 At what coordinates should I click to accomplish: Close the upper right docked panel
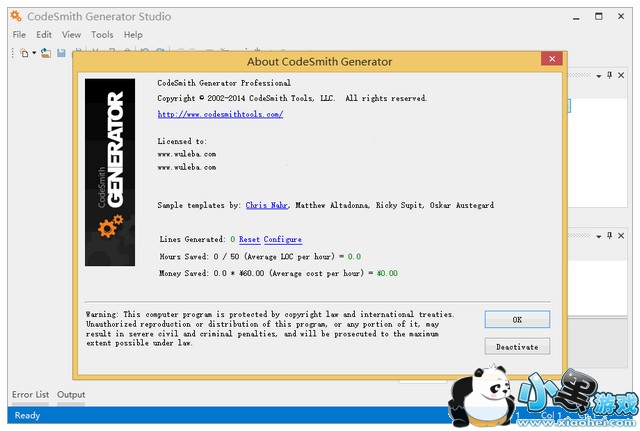pyautogui.click(x=621, y=75)
